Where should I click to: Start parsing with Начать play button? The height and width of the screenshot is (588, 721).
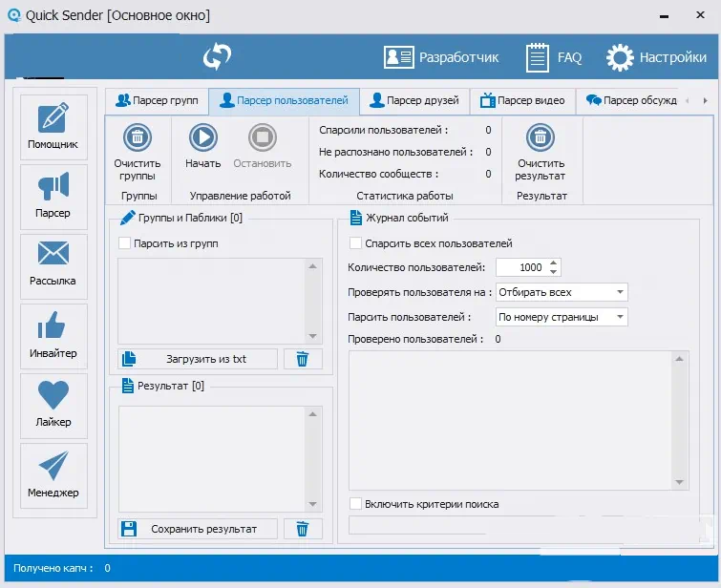point(202,137)
